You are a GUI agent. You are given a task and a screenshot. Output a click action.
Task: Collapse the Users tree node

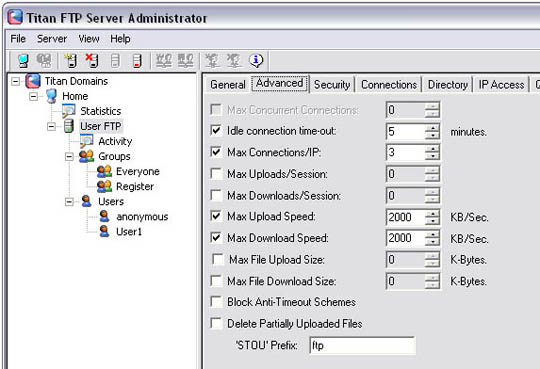69,202
